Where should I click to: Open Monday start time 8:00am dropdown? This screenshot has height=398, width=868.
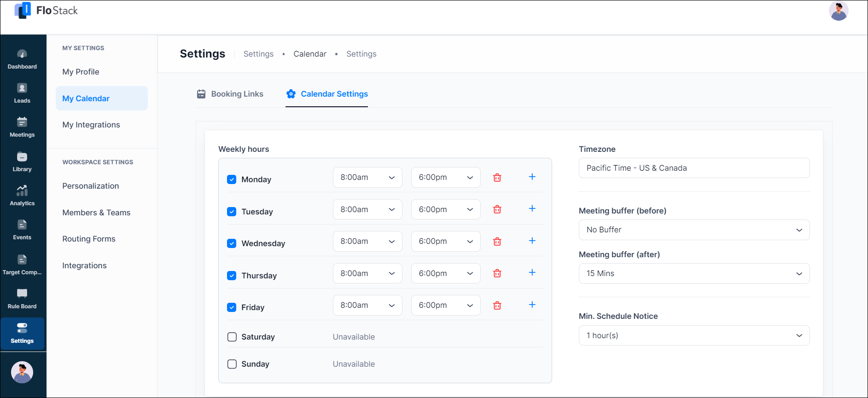pos(367,177)
